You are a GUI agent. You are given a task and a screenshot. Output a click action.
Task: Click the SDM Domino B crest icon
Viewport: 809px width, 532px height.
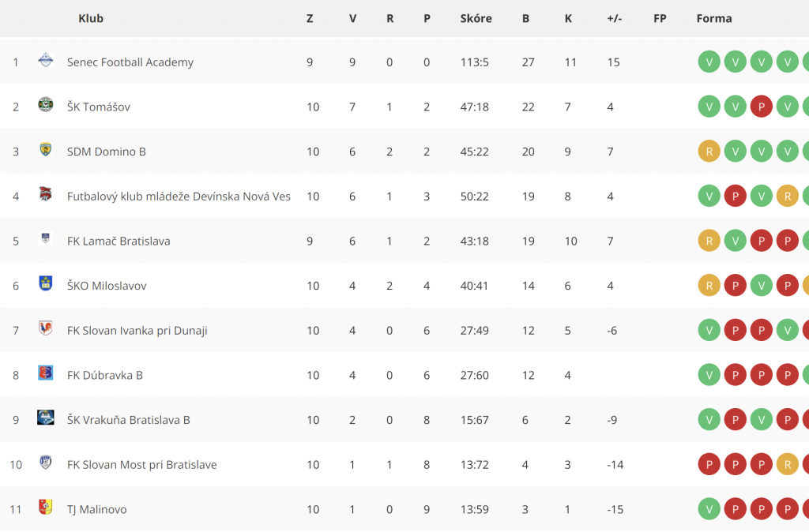[x=45, y=149]
